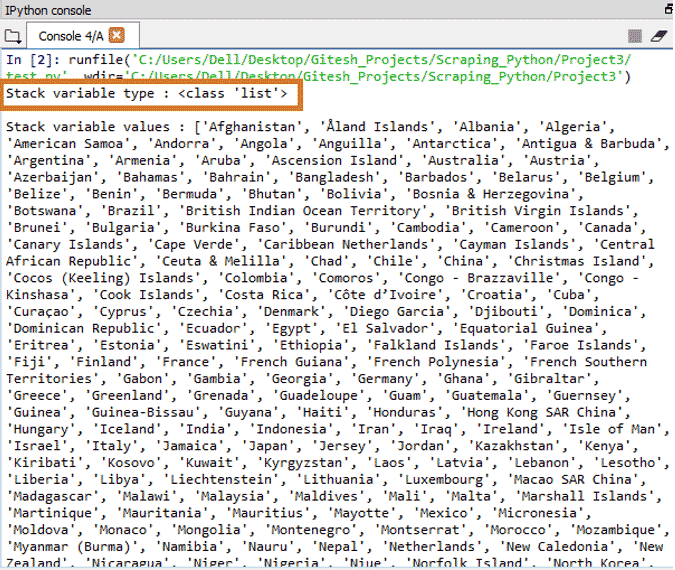
Task: Click 'Liechtenstein' in the output
Action: point(220,480)
